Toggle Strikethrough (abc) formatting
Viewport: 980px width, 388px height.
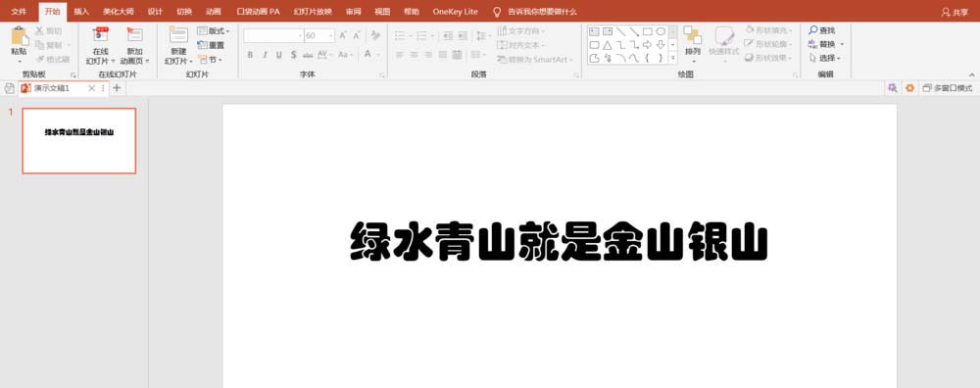click(308, 55)
